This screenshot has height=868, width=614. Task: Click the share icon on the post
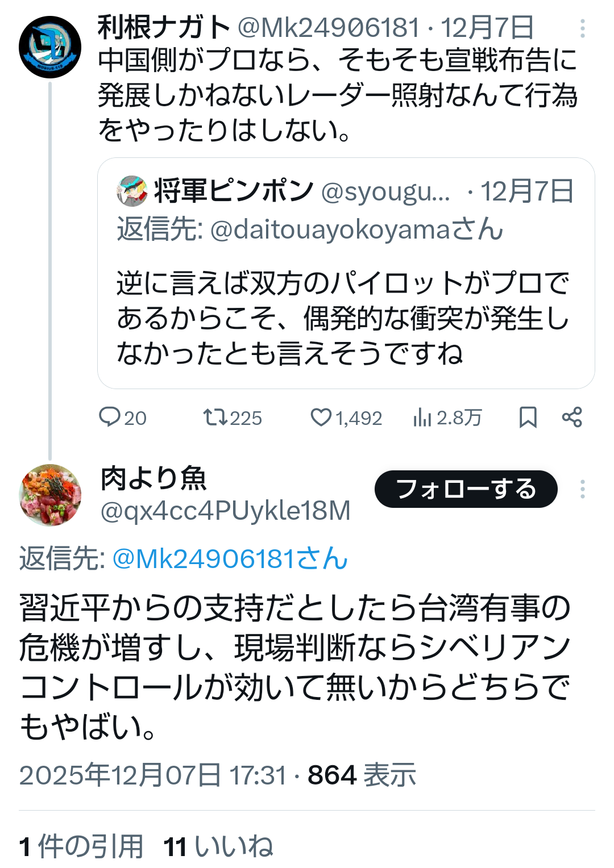[x=572, y=418]
